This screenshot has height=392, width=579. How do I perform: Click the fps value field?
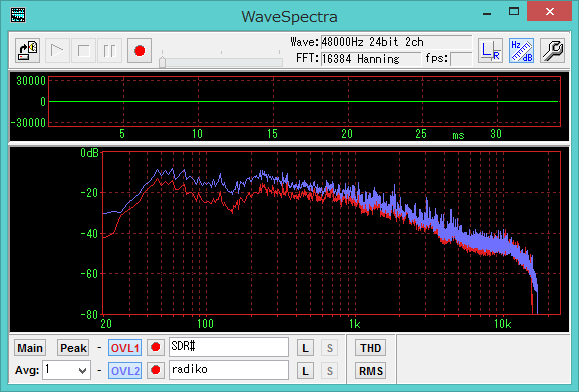(461, 59)
